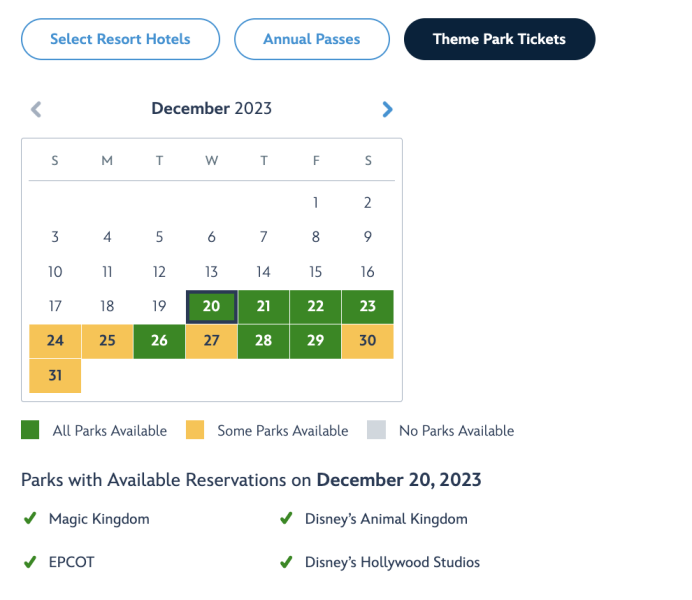Click the gray No Parks Available swatch
Viewport: 692px width, 600px height.
376,431
